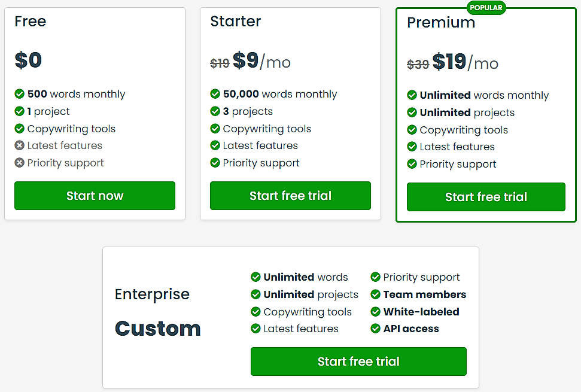Click the checkmark beside Premium's Unlimited projects
Viewport: 581px width, 392px height.
tap(412, 113)
